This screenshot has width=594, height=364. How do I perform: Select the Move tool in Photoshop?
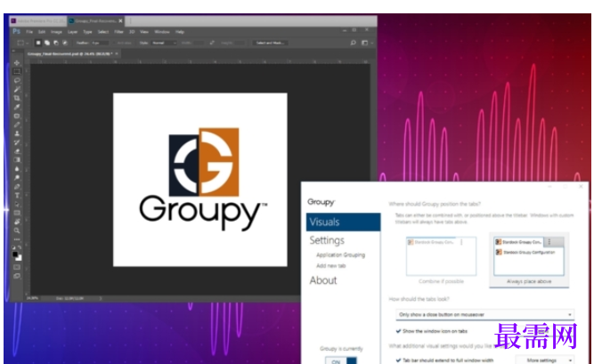point(17,62)
